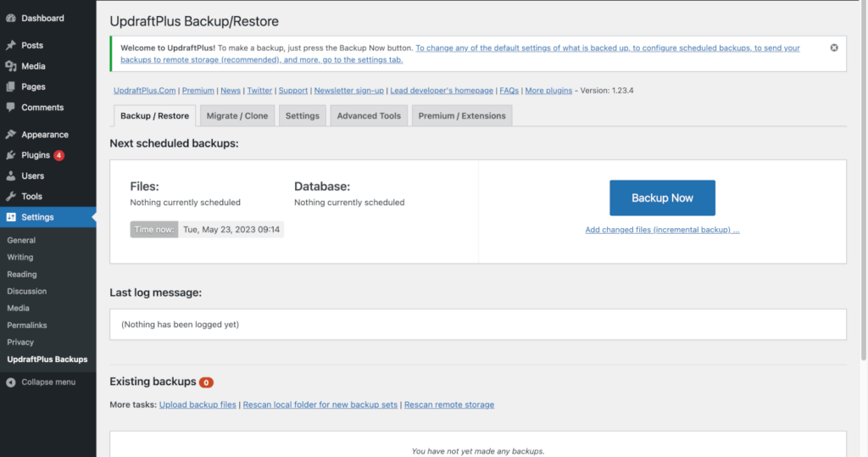
Task: Open Users menu label
Action: 33,176
